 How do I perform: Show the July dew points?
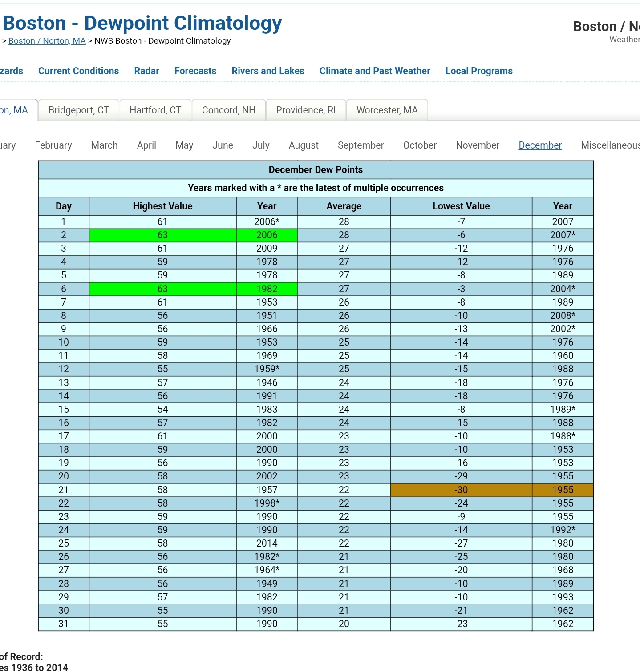click(x=261, y=145)
